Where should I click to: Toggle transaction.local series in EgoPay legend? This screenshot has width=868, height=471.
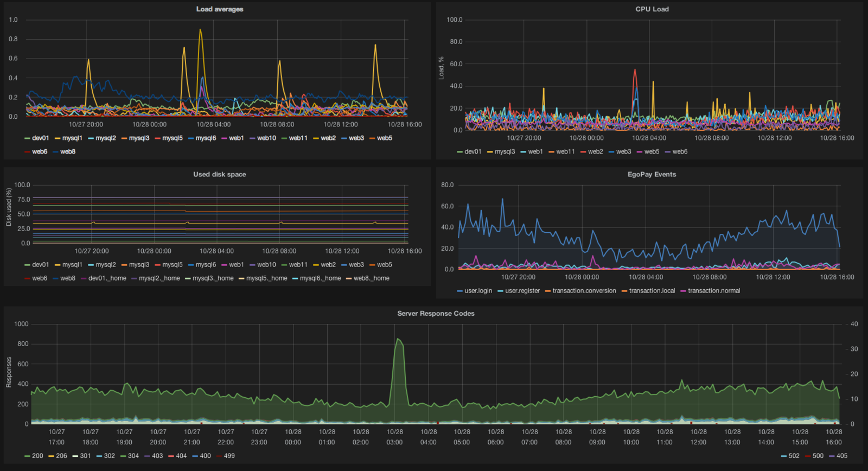[x=652, y=291]
